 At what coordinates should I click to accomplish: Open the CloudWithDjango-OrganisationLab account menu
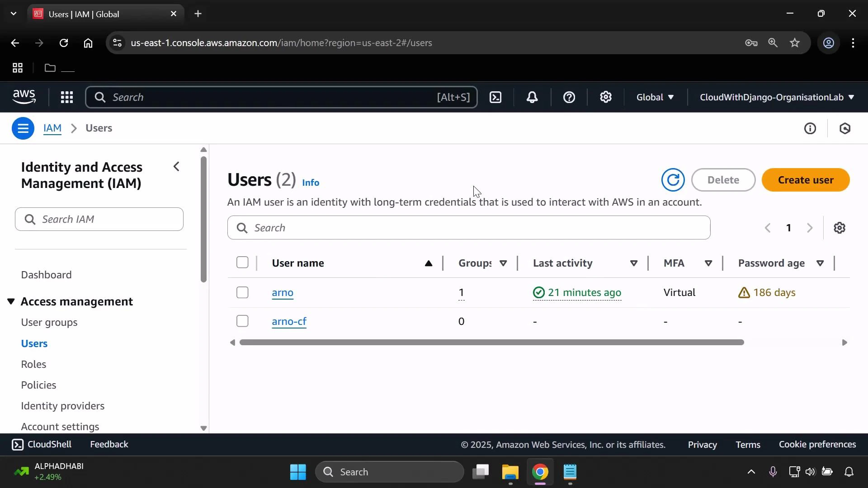pyautogui.click(x=776, y=97)
